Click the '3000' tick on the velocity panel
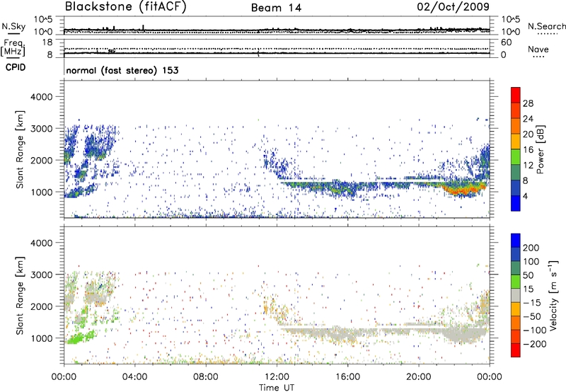566x392 pixels. tap(41, 275)
